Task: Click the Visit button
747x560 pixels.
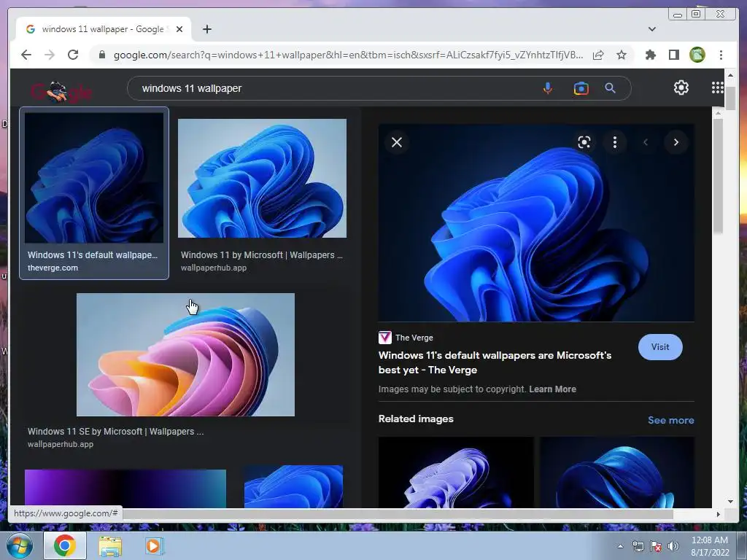Action: coord(659,347)
